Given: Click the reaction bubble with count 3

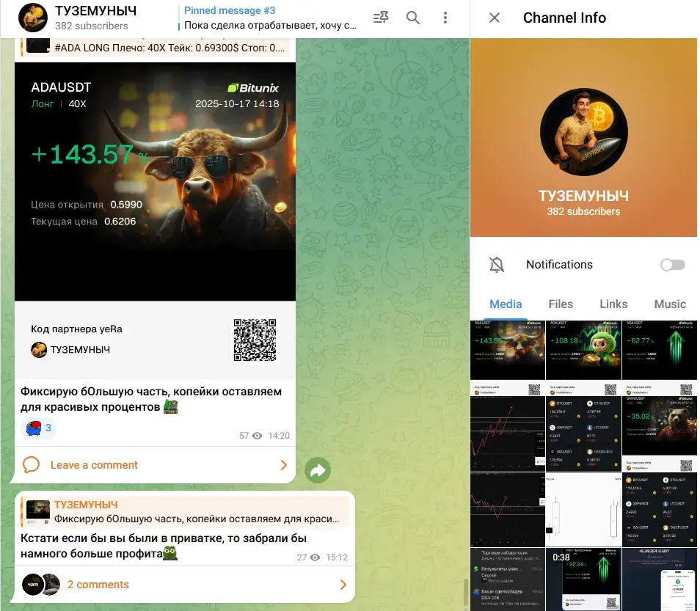Looking at the screenshot, I should tap(39, 428).
